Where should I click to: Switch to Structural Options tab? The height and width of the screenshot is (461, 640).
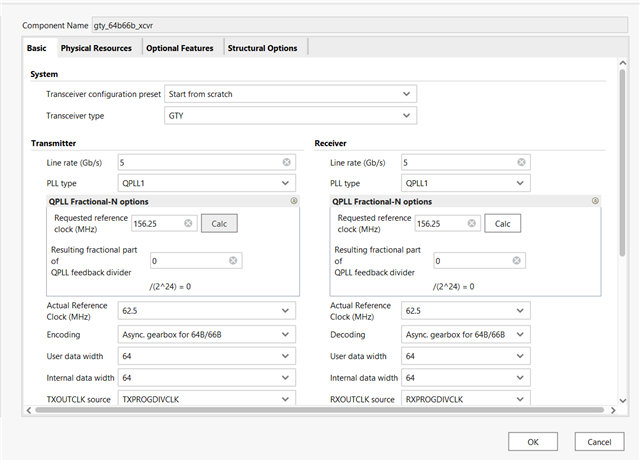pos(262,48)
